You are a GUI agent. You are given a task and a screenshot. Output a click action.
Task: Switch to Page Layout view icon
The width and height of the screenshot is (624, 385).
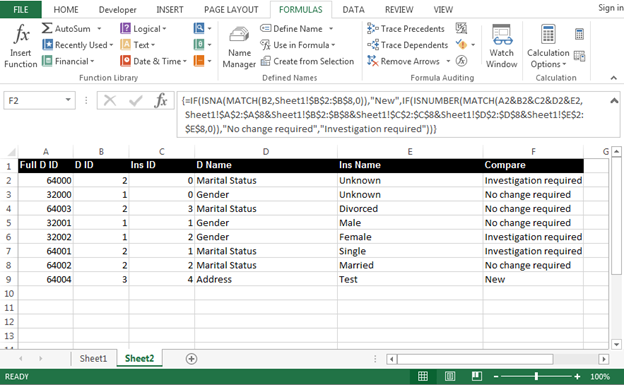pos(450,376)
